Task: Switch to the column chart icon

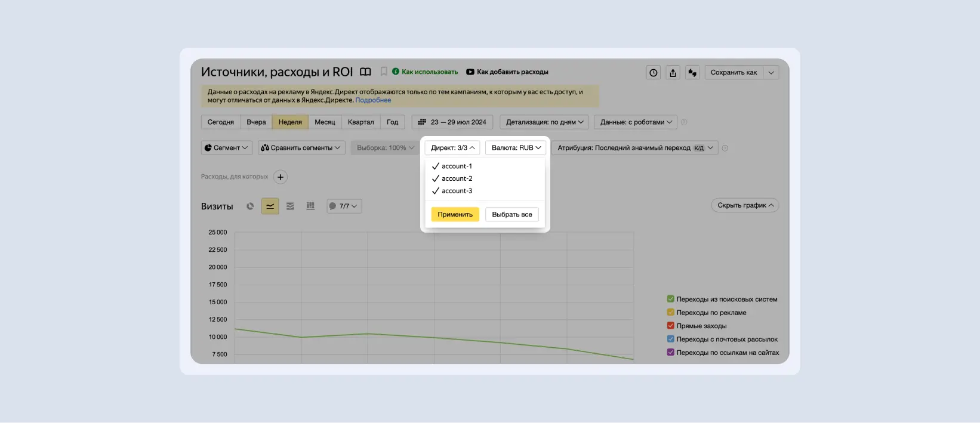Action: pos(310,206)
